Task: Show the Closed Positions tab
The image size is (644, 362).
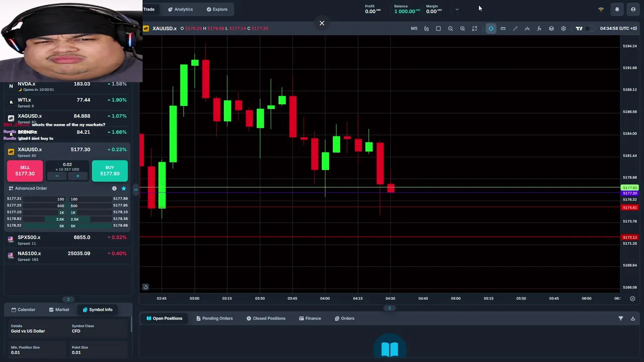Action: point(266,318)
